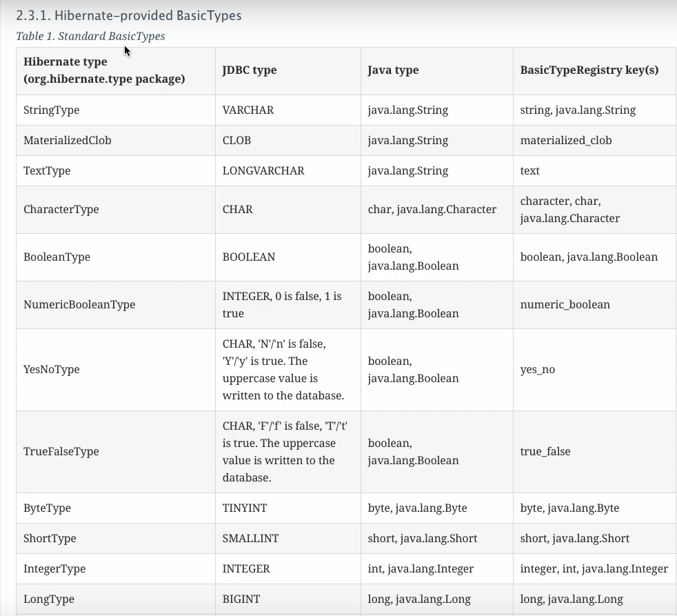This screenshot has width=677, height=616.
Task: Click the BOOLEAN JDBC type cell
Action: point(288,257)
